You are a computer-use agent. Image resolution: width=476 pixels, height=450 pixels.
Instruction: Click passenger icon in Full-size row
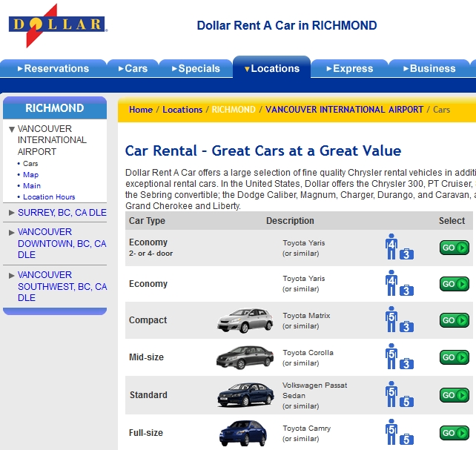coord(391,431)
